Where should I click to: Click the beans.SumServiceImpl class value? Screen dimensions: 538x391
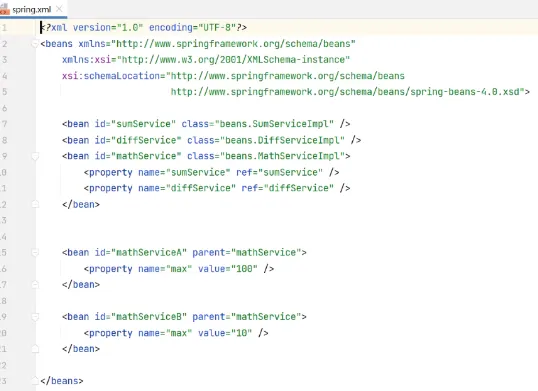point(274,124)
